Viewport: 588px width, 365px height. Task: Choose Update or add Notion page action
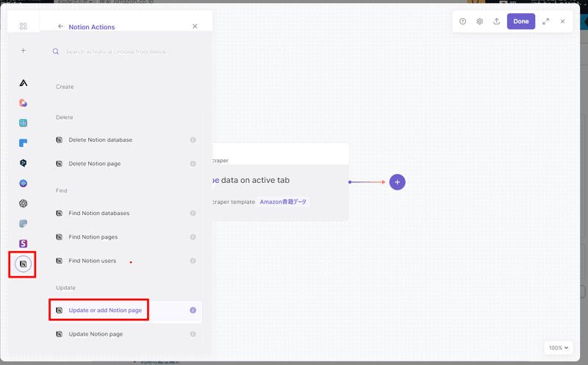pos(126,311)
